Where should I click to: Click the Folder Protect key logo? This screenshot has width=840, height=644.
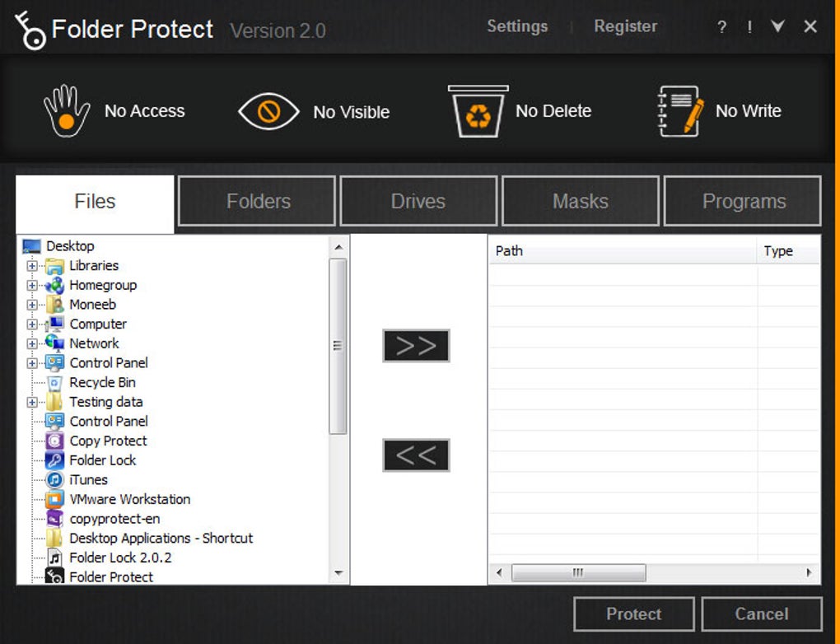point(30,31)
